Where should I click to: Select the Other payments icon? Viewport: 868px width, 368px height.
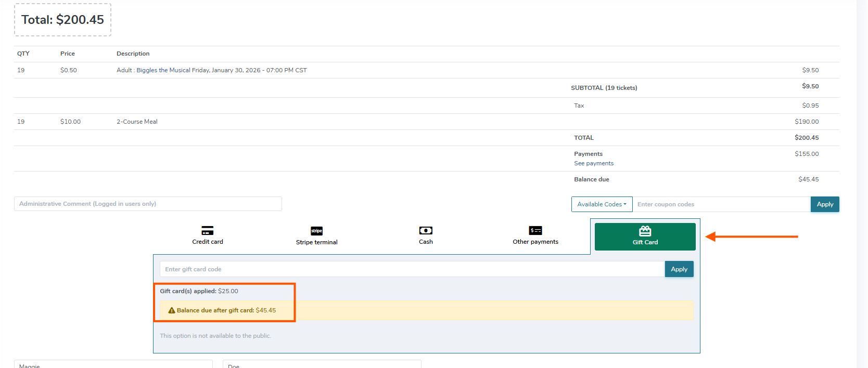[x=535, y=230]
